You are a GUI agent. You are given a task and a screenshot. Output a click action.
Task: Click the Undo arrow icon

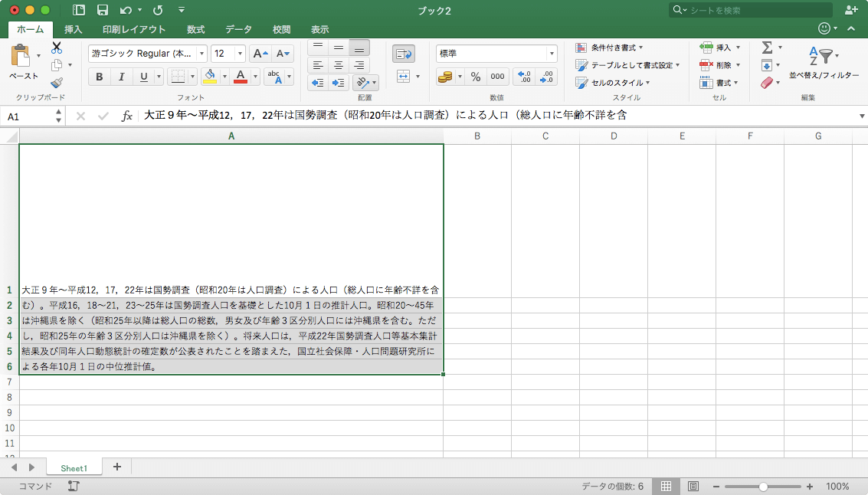(126, 10)
